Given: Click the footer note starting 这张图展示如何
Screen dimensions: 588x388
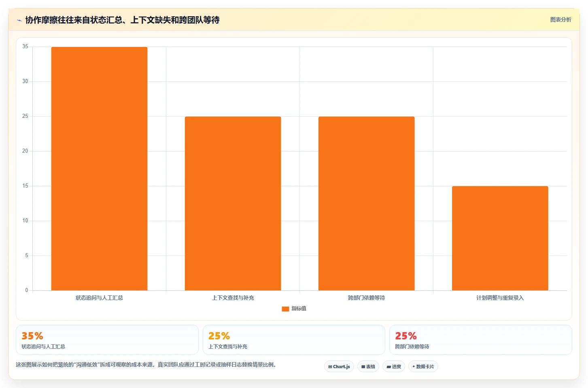Looking at the screenshot, I should pos(146,365).
